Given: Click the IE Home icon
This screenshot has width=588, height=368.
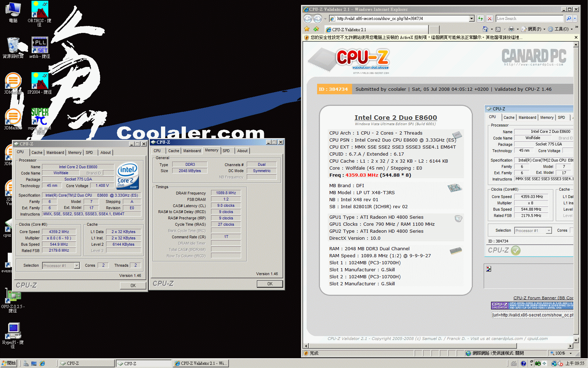Looking at the screenshot, I should pos(485,29).
